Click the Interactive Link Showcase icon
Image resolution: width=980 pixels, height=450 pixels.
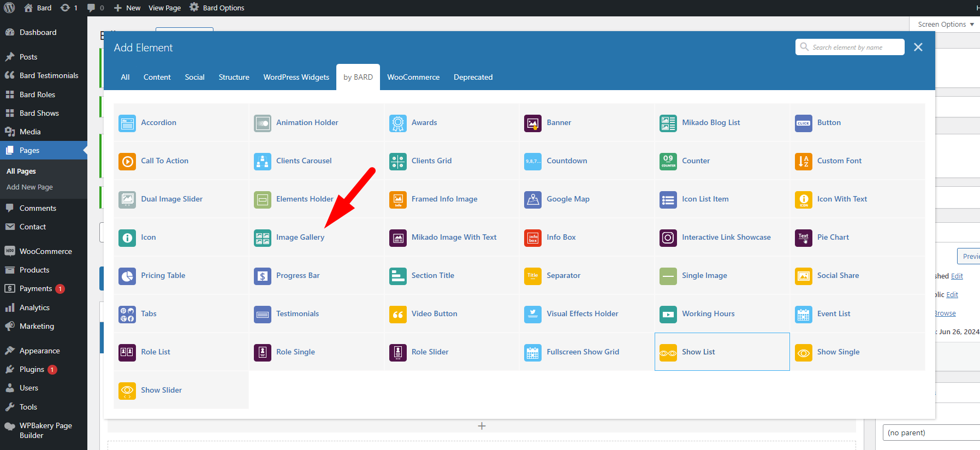668,238
